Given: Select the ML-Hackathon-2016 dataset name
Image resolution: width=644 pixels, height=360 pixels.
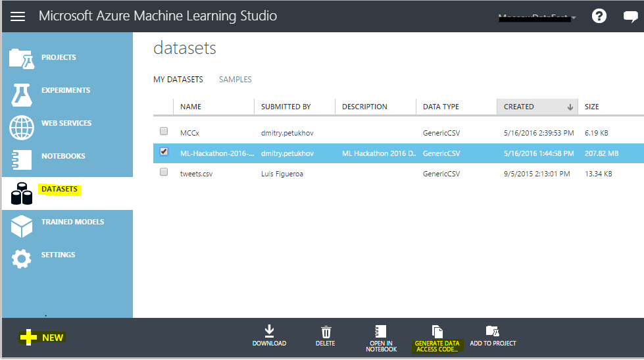Looking at the screenshot, I should (217, 153).
